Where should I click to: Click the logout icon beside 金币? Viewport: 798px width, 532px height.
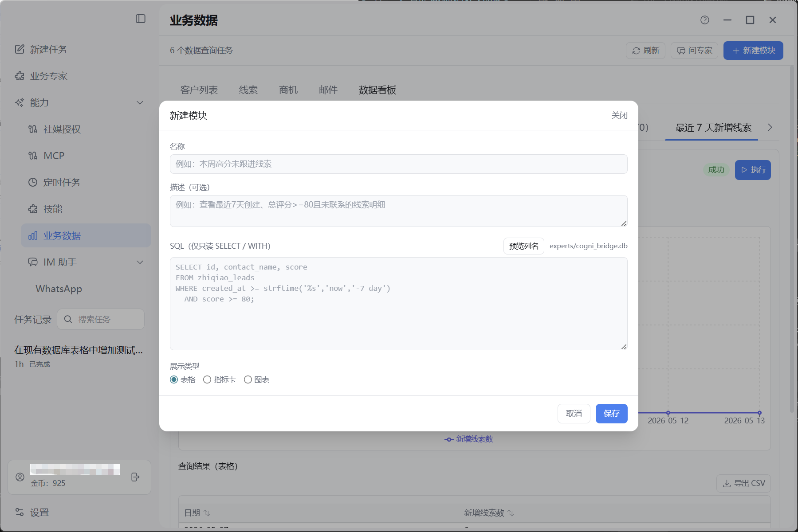click(136, 477)
